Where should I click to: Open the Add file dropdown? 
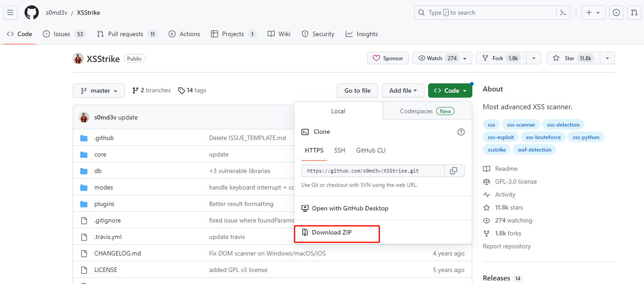coord(403,91)
